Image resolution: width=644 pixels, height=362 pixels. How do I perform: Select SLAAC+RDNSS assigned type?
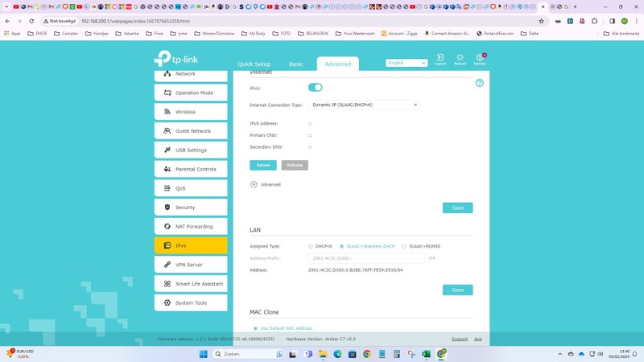pos(404,246)
